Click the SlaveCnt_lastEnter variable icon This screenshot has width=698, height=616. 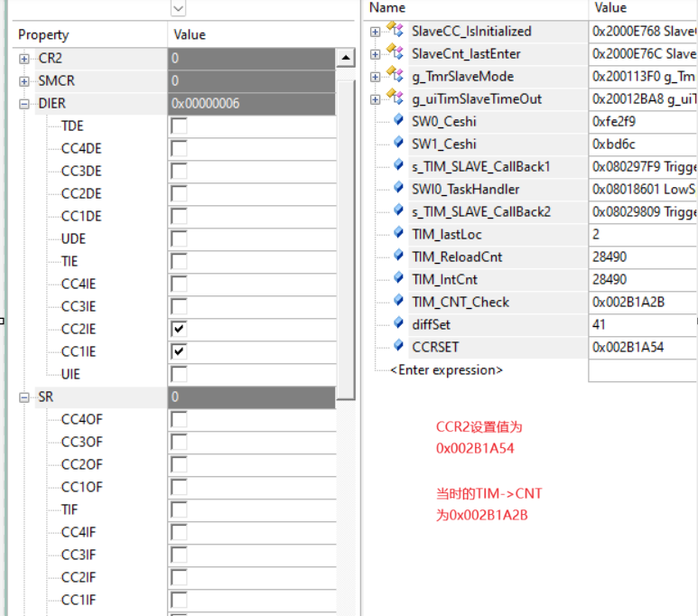pos(395,52)
